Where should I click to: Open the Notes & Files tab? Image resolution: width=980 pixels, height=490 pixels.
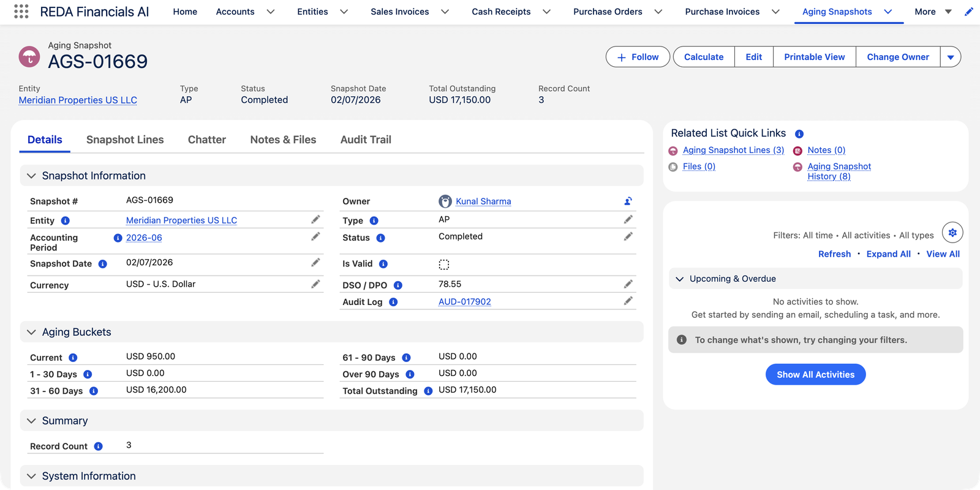[x=283, y=140]
